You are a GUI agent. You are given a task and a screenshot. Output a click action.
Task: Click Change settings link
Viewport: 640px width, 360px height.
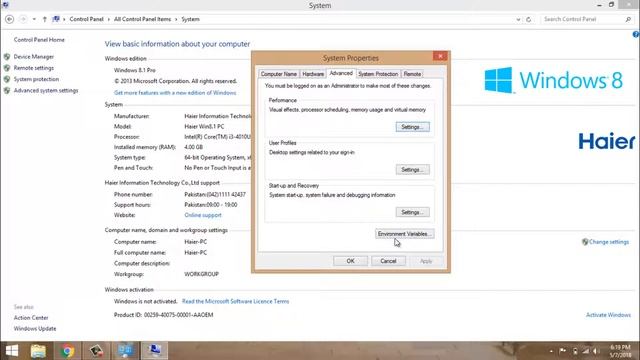click(609, 242)
